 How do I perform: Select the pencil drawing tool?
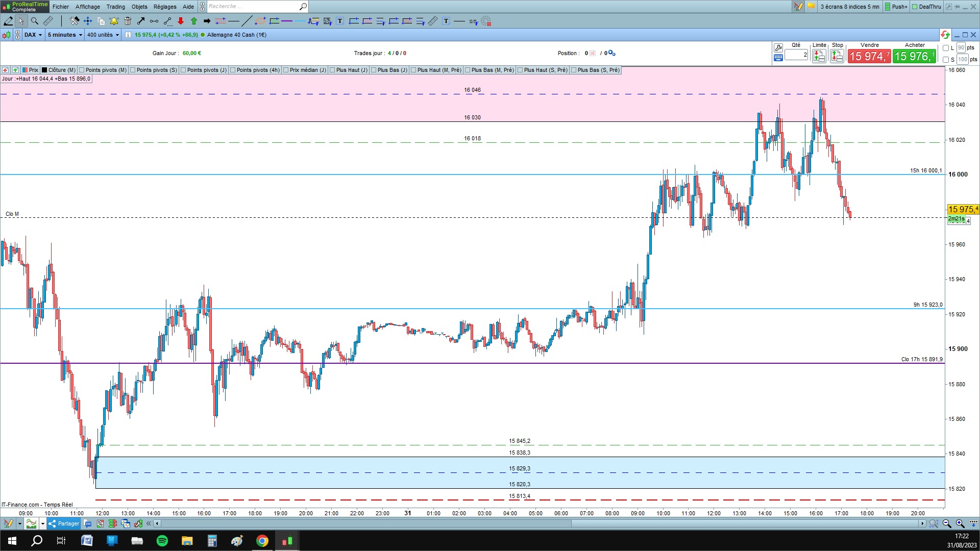pyautogui.click(x=8, y=21)
